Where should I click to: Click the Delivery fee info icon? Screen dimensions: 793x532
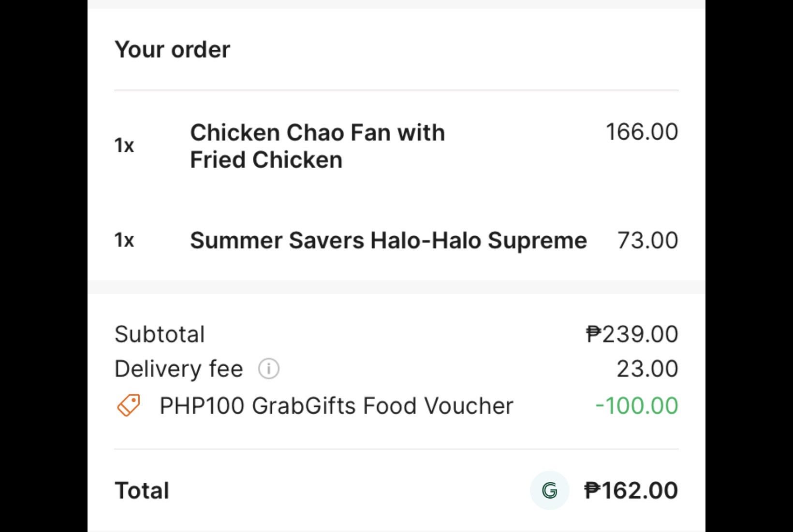268,369
